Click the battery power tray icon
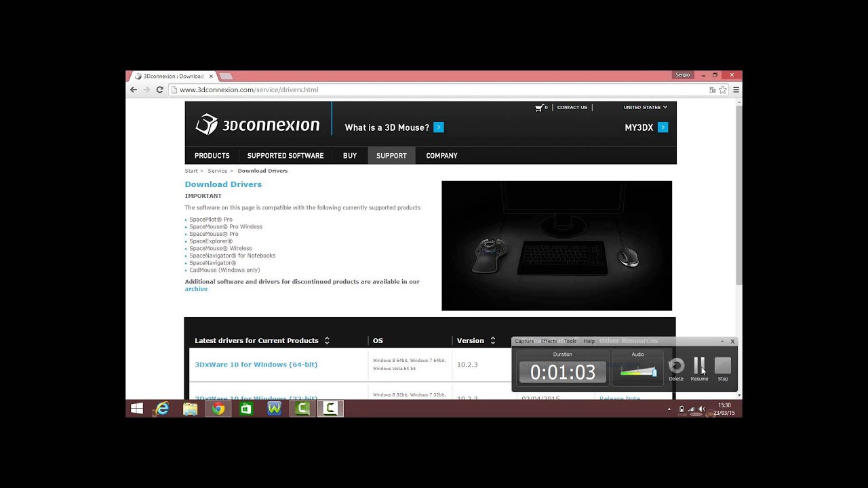This screenshot has height=488, width=868. (682, 409)
